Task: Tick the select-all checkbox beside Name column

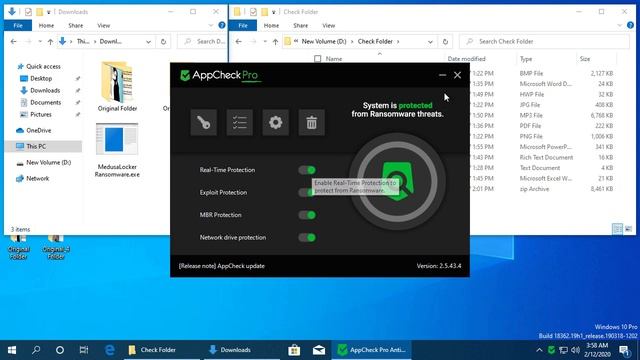Action: coord(318,59)
